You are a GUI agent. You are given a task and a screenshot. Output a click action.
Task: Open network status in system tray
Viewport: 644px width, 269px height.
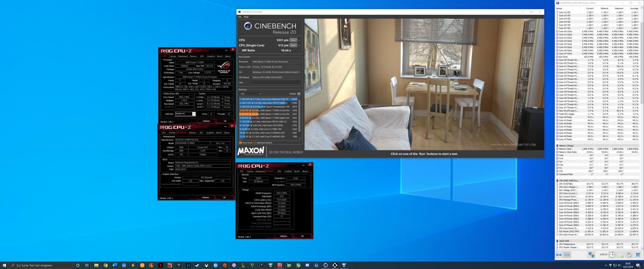coord(615,265)
